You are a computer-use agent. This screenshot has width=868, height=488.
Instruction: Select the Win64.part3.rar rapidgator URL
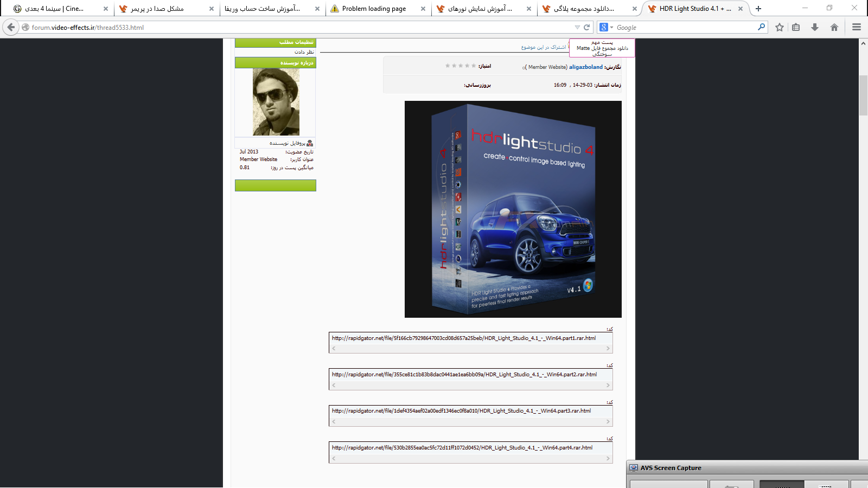461,410
